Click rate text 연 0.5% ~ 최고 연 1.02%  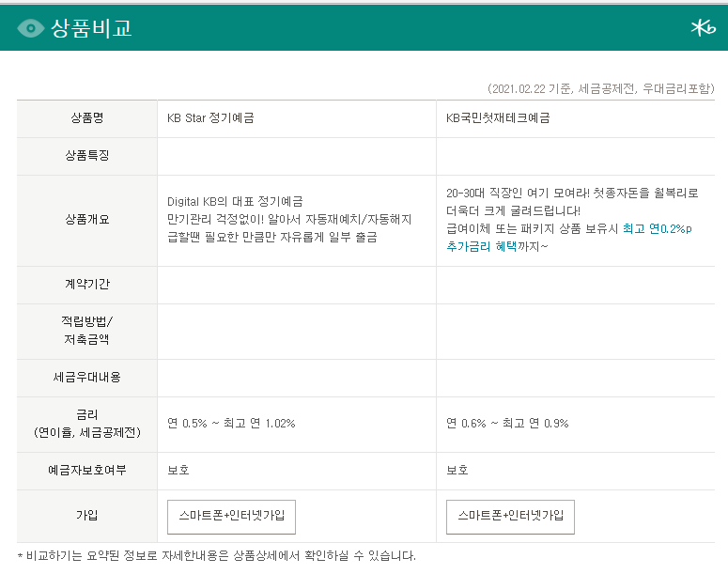(x=231, y=424)
